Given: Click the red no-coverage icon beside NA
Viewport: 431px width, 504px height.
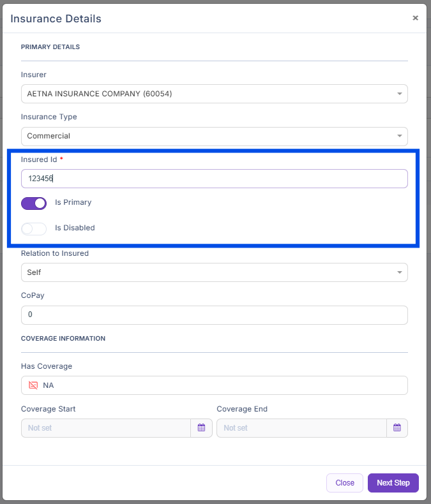Looking at the screenshot, I should pos(33,385).
